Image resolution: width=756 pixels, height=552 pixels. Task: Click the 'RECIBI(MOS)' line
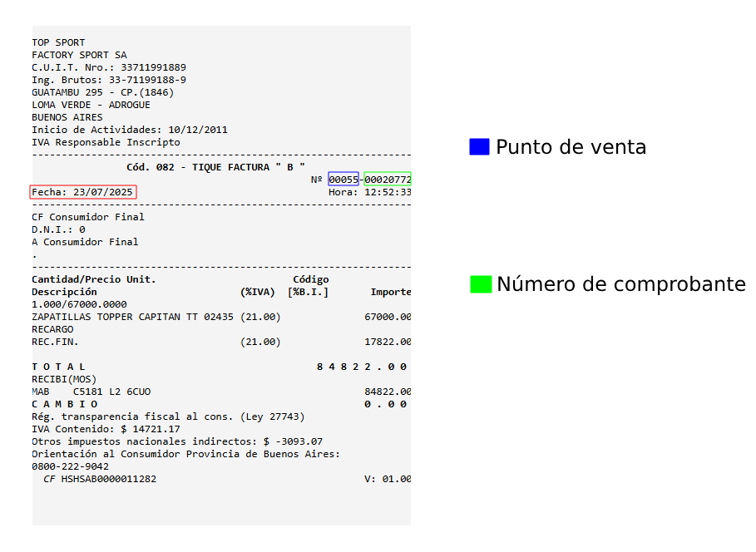pyautogui.click(x=64, y=379)
